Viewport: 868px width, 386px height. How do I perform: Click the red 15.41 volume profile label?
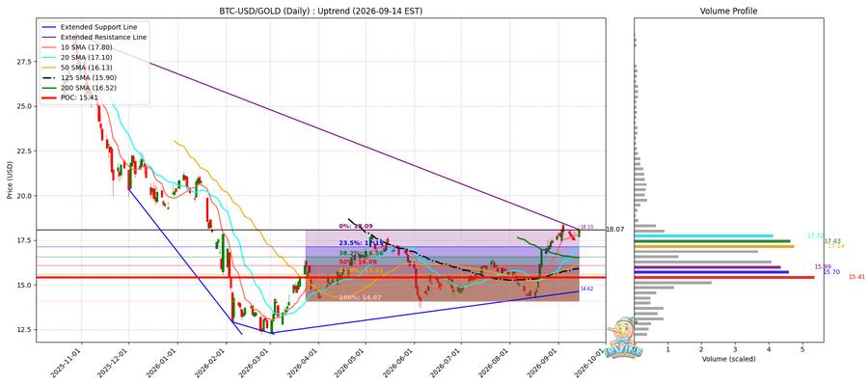pyautogui.click(x=856, y=276)
